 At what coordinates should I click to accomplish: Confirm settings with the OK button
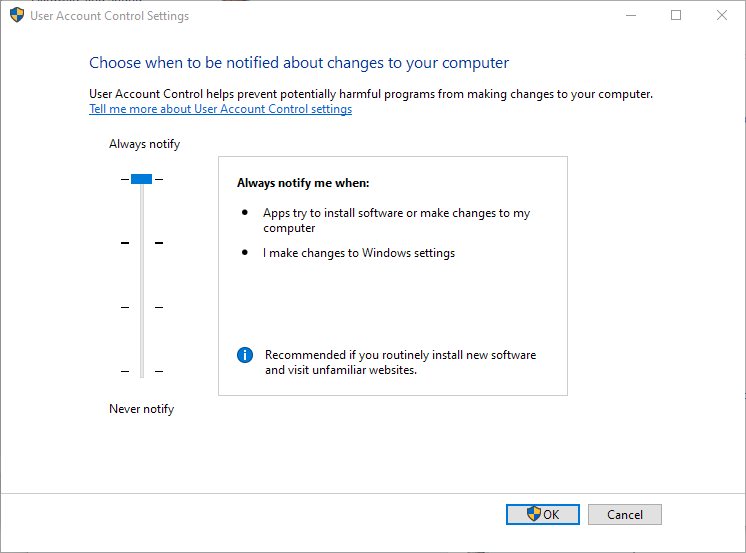coord(542,514)
